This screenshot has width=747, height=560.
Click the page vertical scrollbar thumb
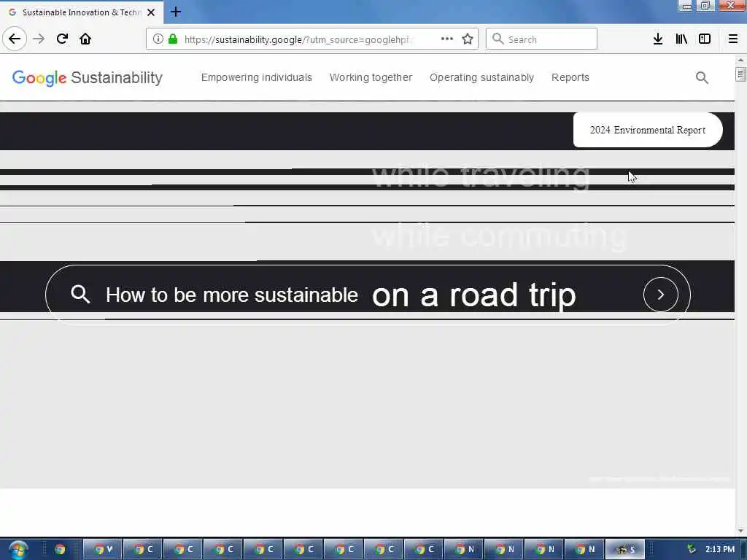740,75
